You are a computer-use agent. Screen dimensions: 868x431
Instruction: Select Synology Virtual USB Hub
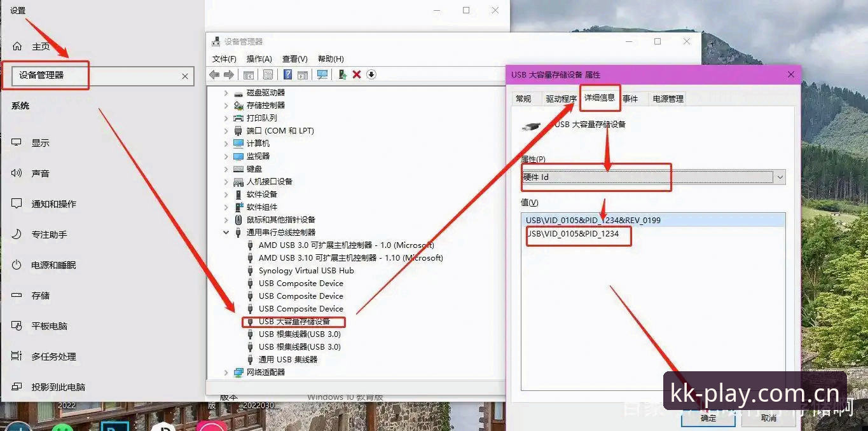tap(307, 271)
